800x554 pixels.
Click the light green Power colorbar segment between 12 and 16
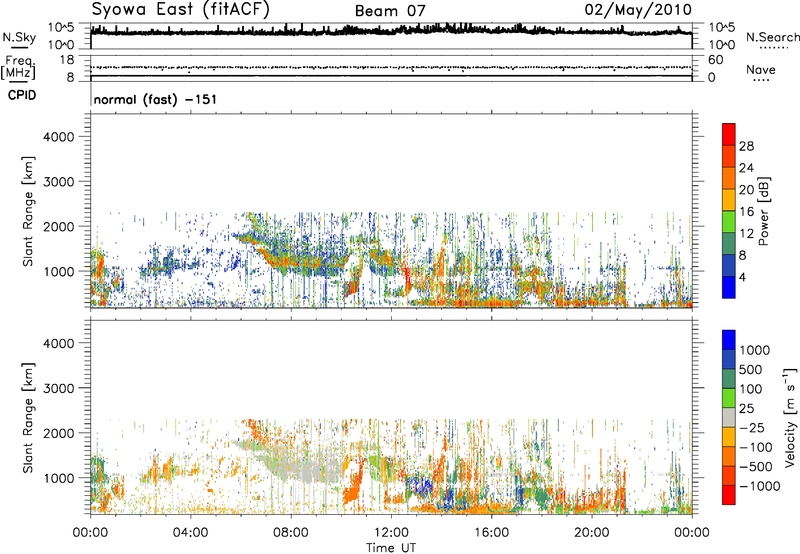point(729,221)
